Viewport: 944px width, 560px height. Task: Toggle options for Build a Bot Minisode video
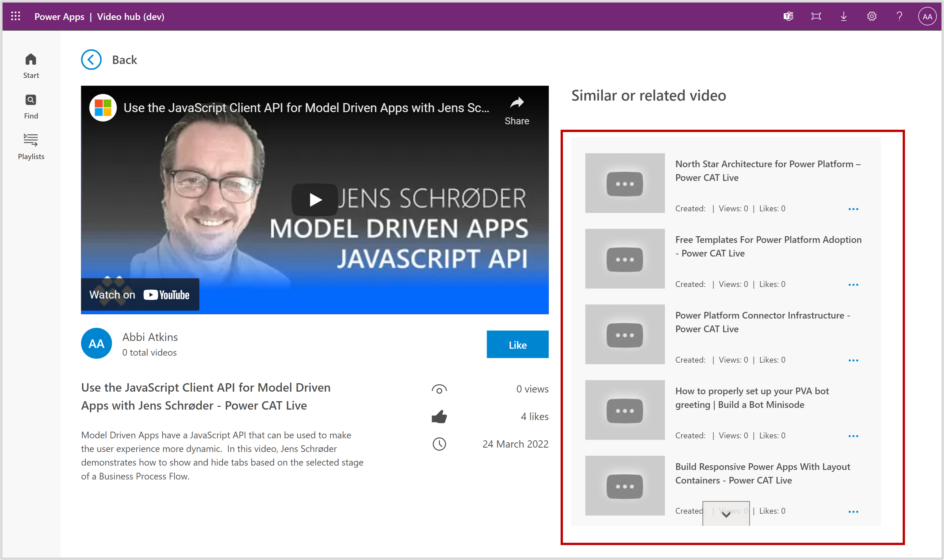[853, 435]
